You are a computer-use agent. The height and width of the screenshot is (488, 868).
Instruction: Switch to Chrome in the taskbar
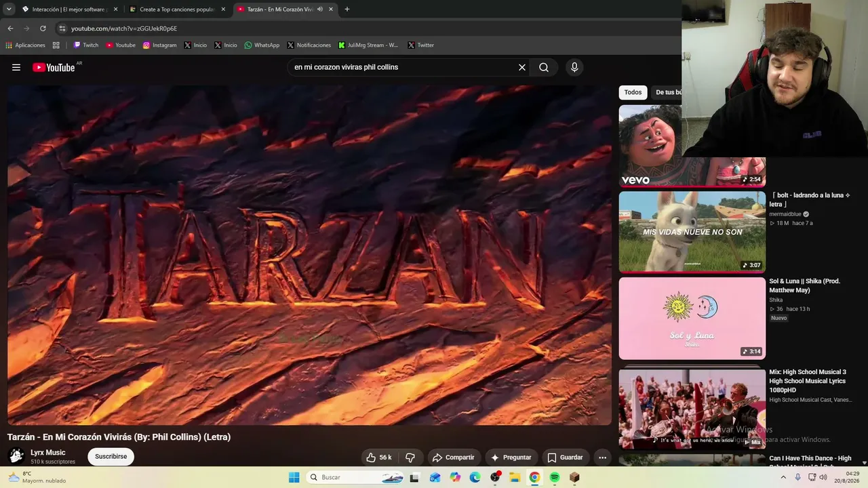534,477
